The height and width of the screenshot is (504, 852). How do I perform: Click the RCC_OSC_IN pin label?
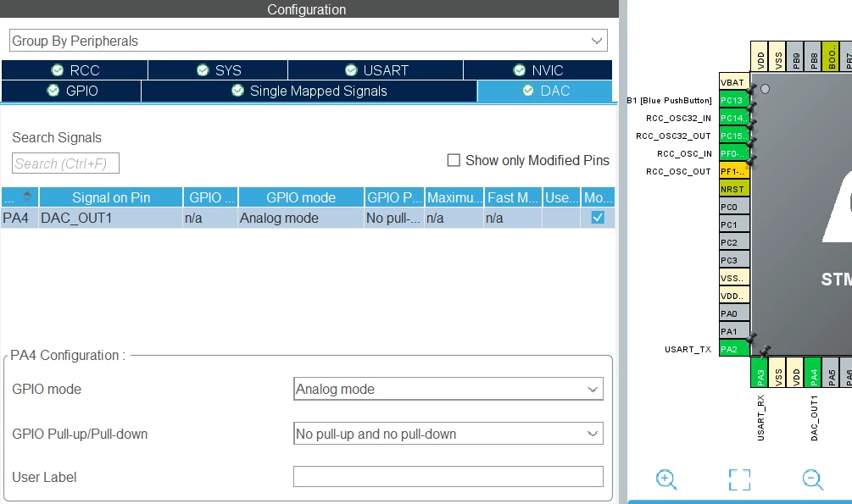click(x=684, y=153)
